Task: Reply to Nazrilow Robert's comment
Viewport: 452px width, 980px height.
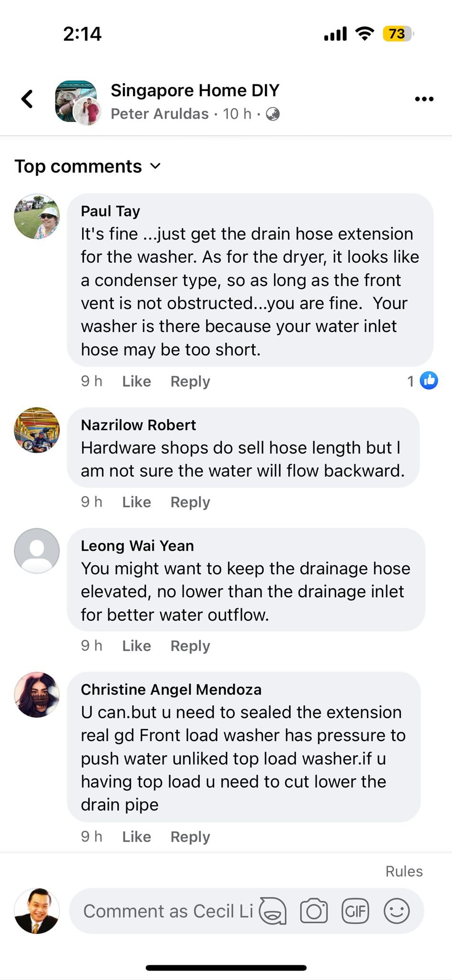Action: tap(190, 502)
